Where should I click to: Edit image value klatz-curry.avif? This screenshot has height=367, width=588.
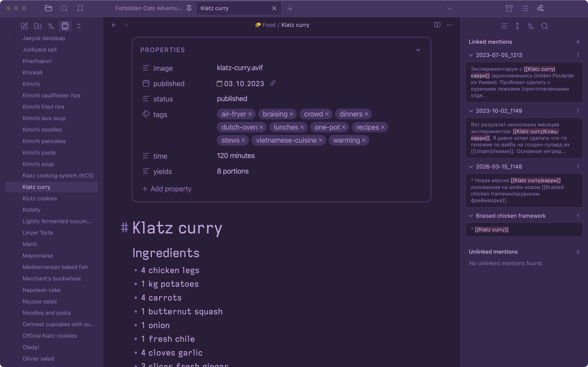(240, 68)
